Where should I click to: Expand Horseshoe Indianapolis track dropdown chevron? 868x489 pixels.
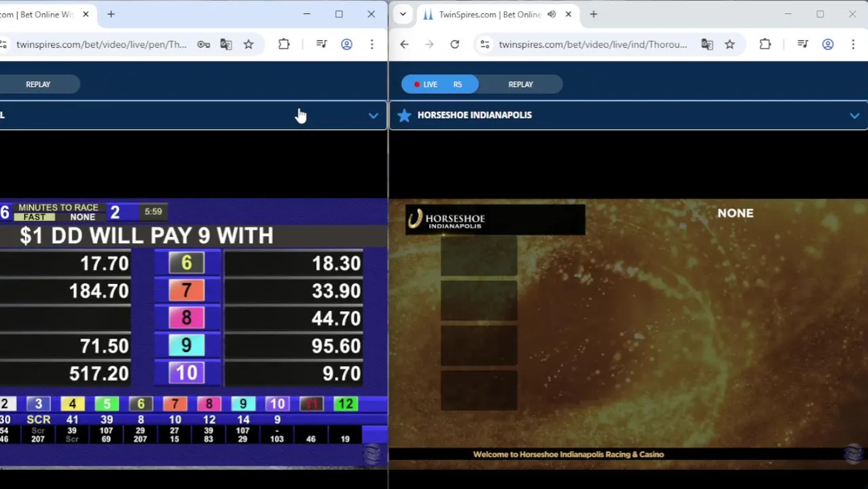[854, 115]
